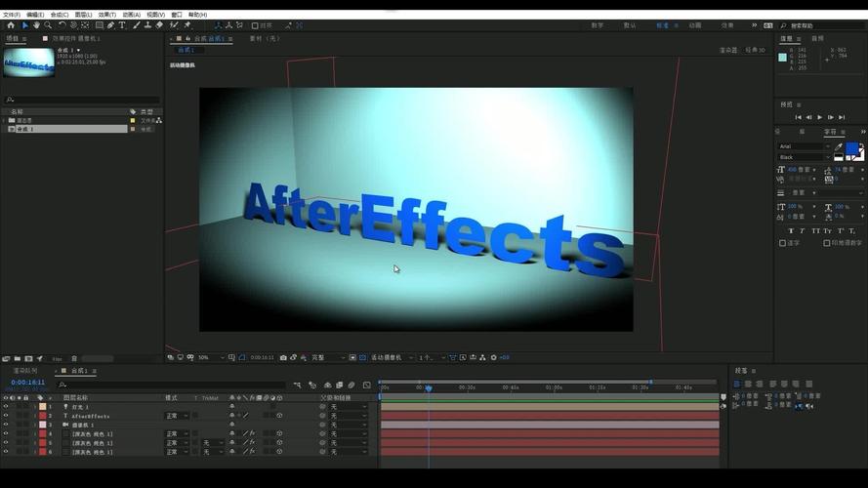Click the blue fill color swatch
Image resolution: width=868 pixels, height=488 pixels.
coord(851,148)
